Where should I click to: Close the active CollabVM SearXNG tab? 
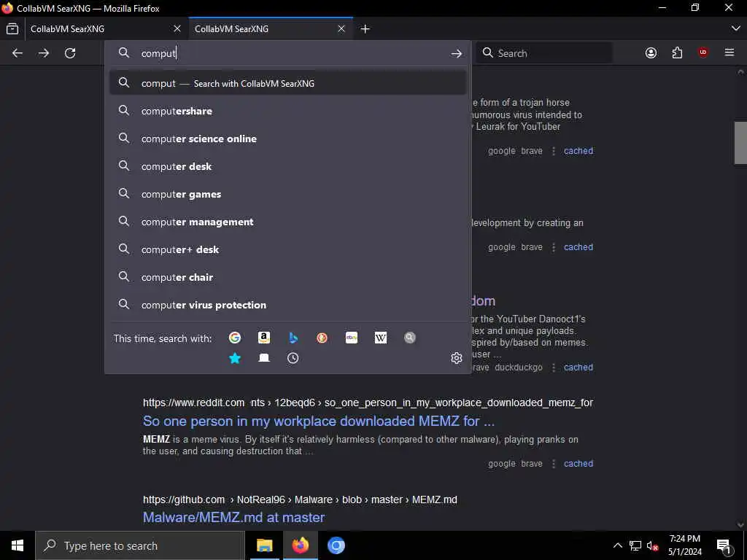tap(341, 29)
